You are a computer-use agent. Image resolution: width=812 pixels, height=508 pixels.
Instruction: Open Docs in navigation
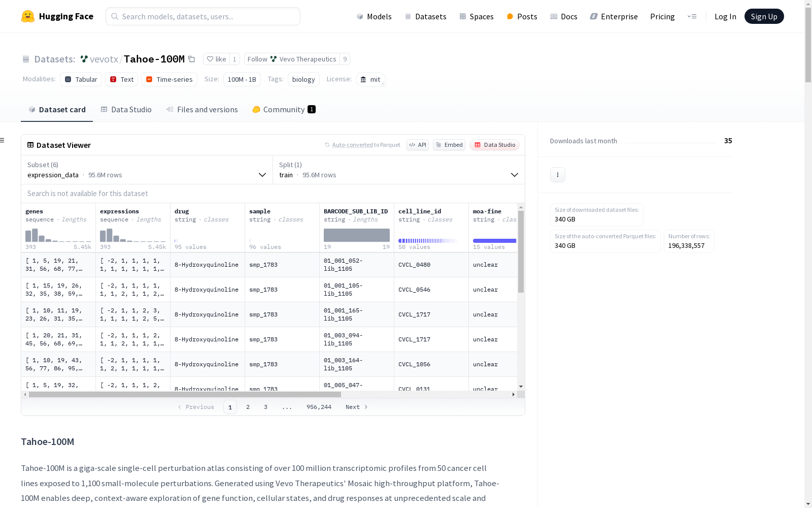point(564,16)
